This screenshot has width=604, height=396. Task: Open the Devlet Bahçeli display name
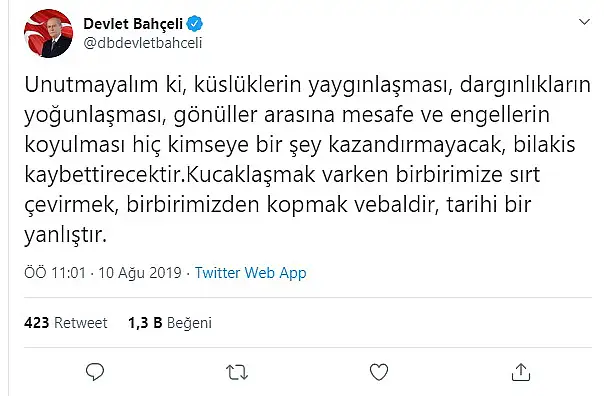tap(133, 24)
